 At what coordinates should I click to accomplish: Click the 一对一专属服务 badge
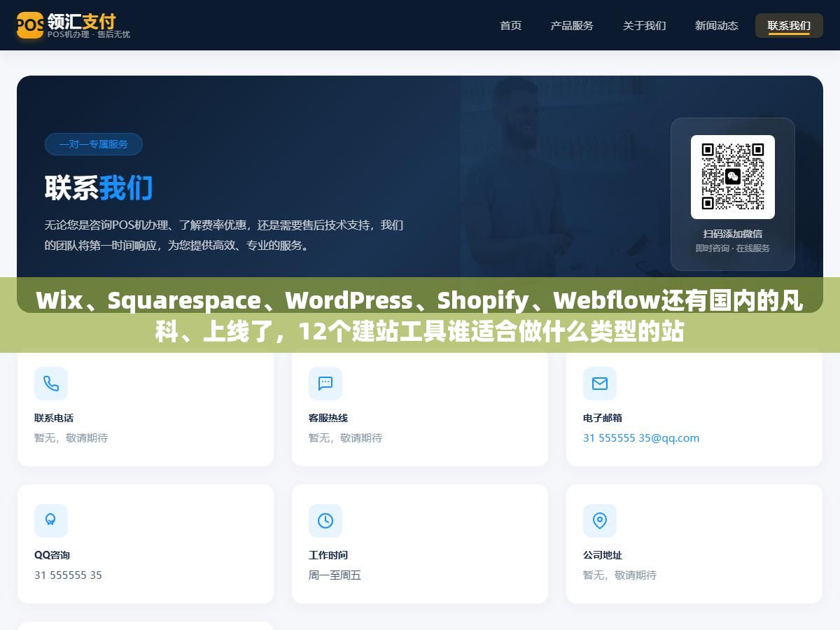(94, 144)
